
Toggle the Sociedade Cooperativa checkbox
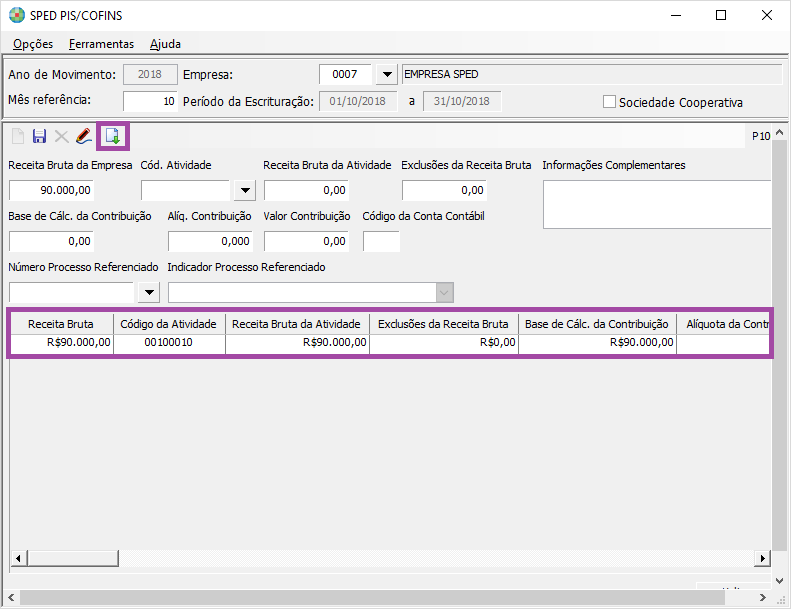click(609, 102)
